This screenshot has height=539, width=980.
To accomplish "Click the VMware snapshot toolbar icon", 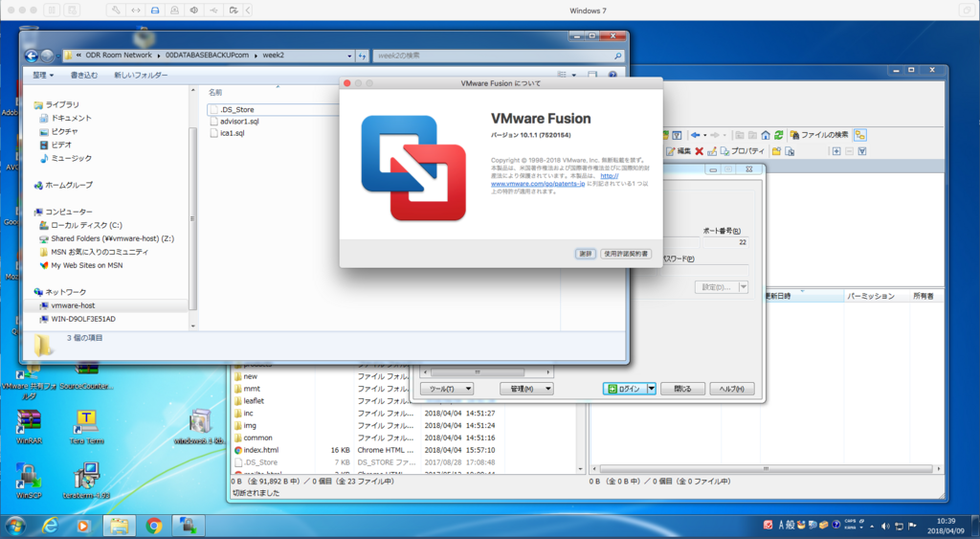I will (72, 10).
